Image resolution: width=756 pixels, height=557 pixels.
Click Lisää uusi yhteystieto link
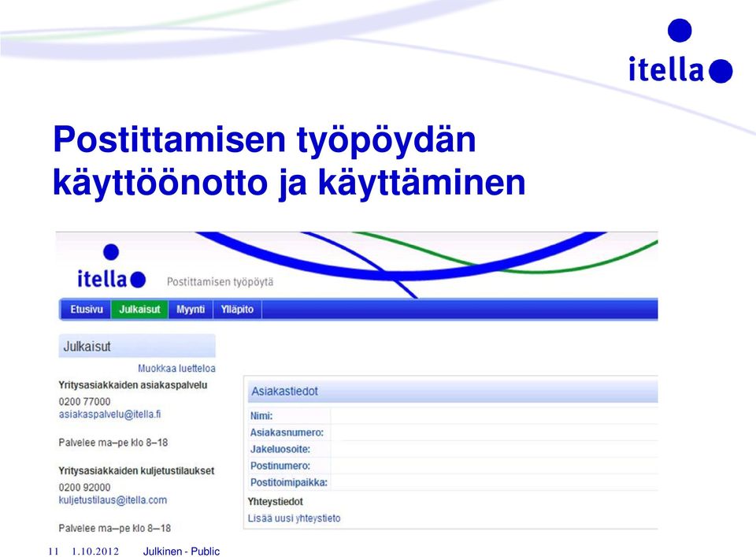pyautogui.click(x=294, y=518)
